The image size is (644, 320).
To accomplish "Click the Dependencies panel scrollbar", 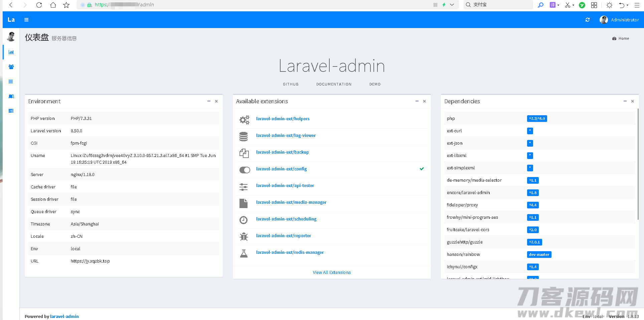I will [x=638, y=164].
